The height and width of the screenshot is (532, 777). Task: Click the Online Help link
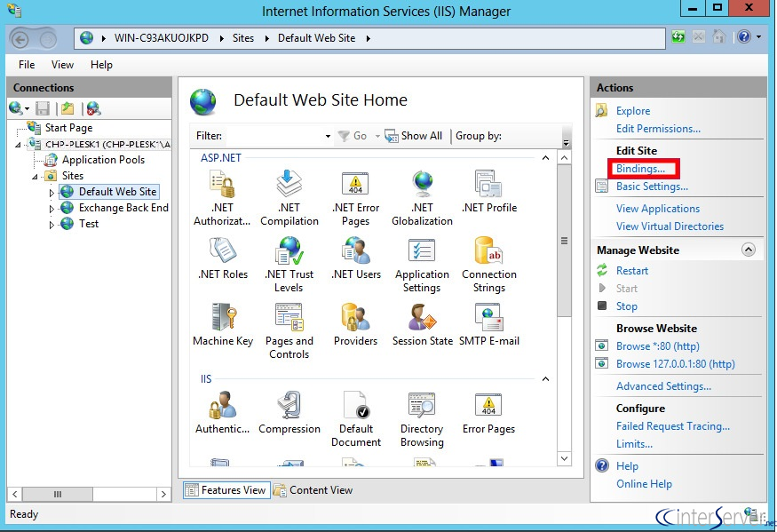644,484
